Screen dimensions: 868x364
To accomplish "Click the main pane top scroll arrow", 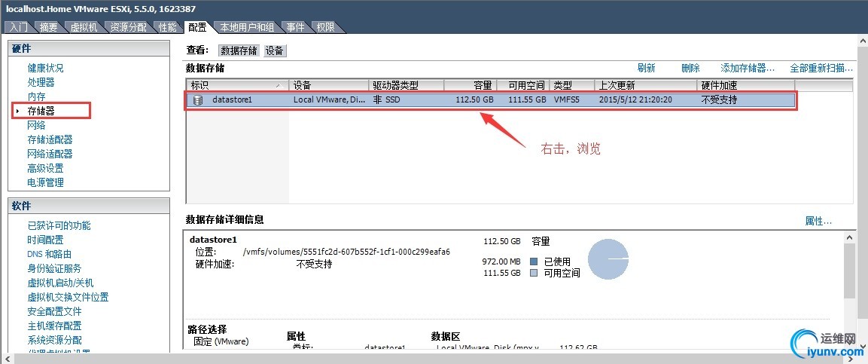I will click(863, 41).
